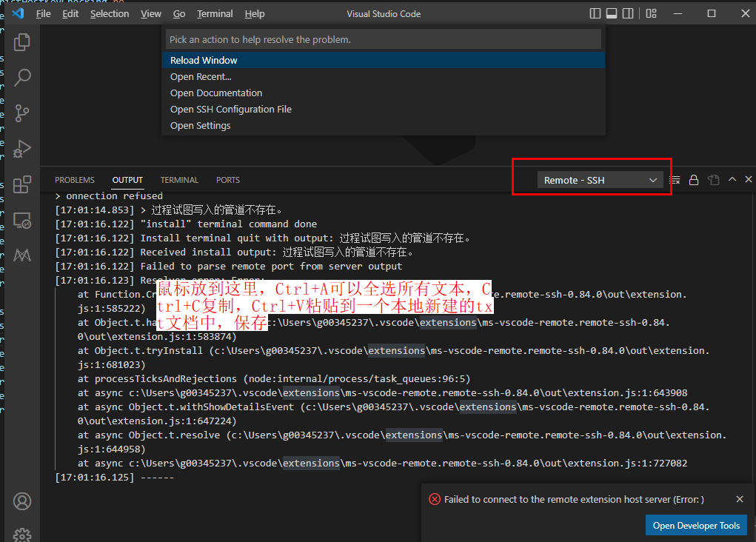Image resolution: width=756 pixels, height=542 pixels.
Task: Focus the 'Pick an action' input field
Action: [384, 39]
